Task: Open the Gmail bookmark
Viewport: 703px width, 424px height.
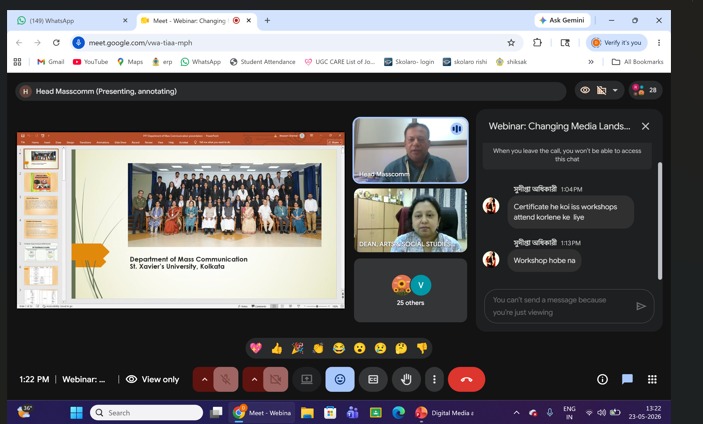Action: pyautogui.click(x=51, y=62)
